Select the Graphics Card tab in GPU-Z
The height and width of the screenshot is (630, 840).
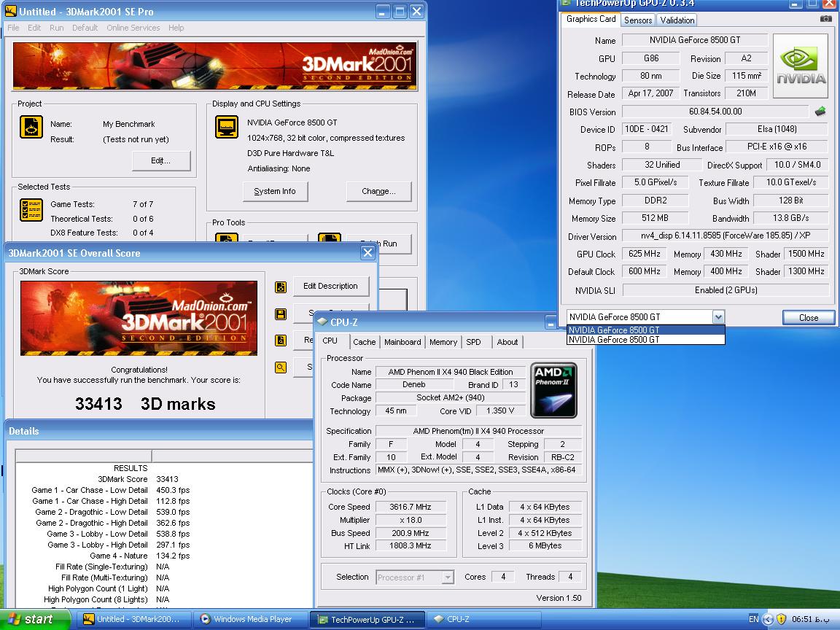coord(591,19)
